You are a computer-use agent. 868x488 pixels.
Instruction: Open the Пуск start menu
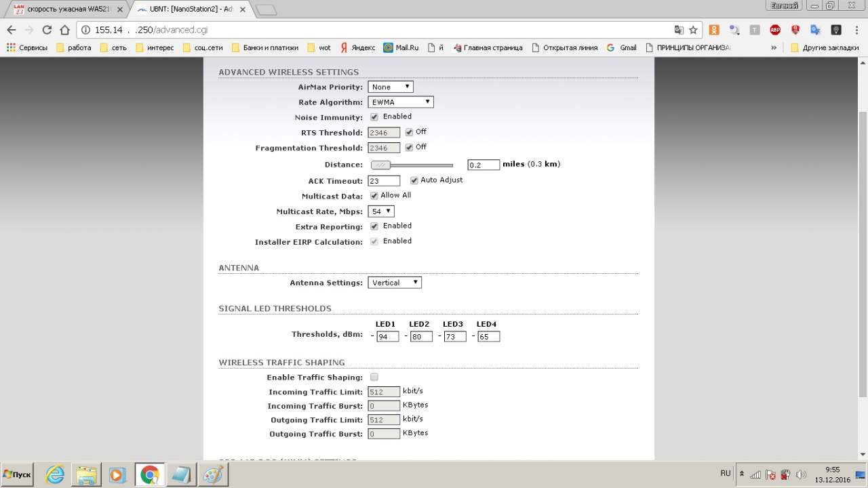pos(17,474)
